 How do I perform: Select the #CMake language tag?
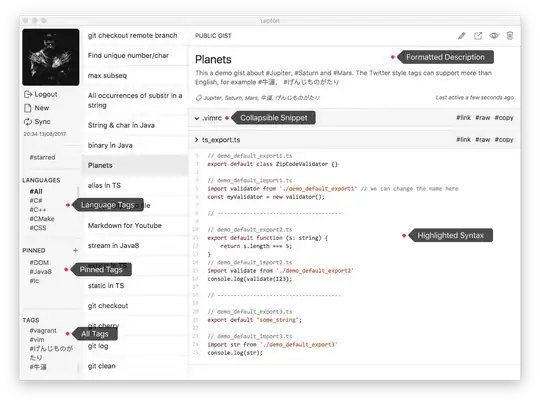[42, 219]
